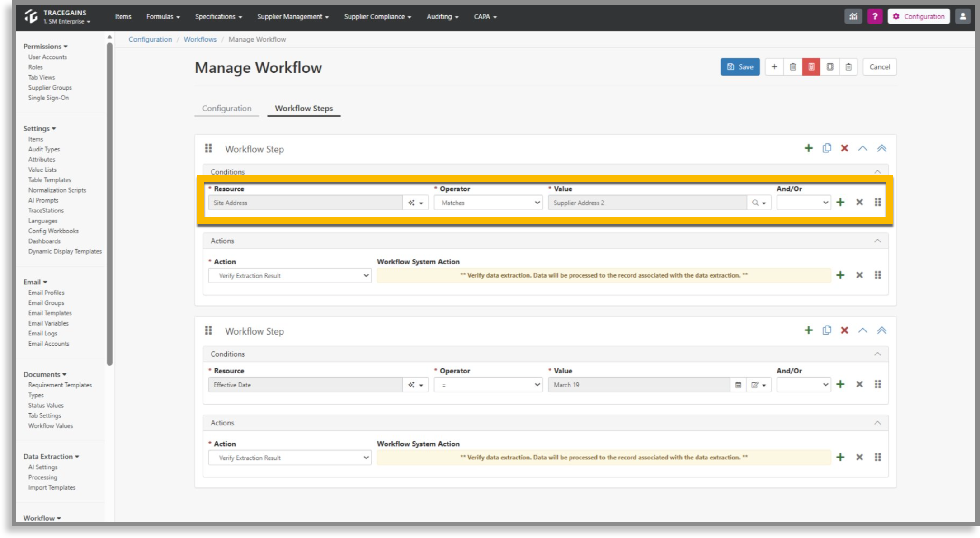Open the Supplier Management menu
Image resolution: width=980 pixels, height=538 pixels.
coord(293,16)
